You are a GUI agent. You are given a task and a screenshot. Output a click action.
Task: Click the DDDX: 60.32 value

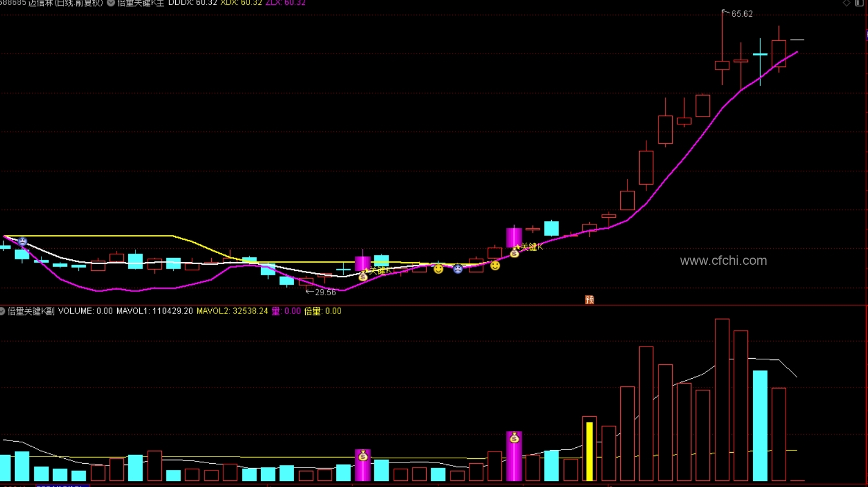(192, 3)
